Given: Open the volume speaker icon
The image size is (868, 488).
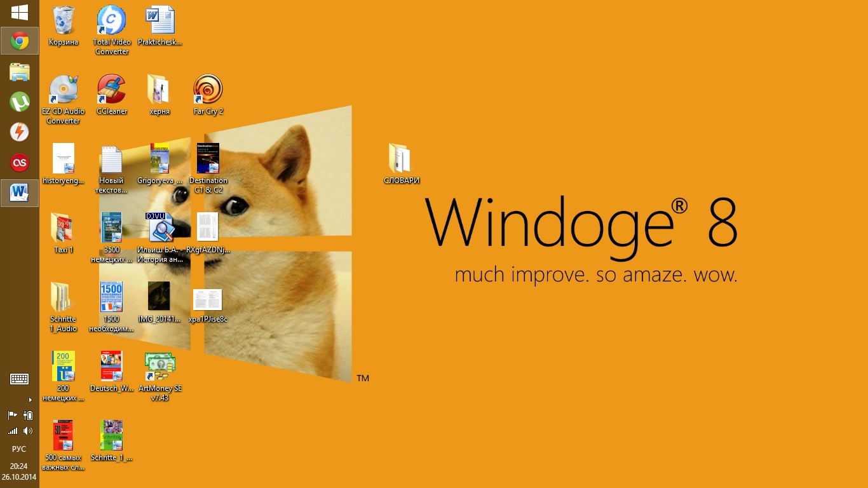Looking at the screenshot, I should [x=27, y=431].
